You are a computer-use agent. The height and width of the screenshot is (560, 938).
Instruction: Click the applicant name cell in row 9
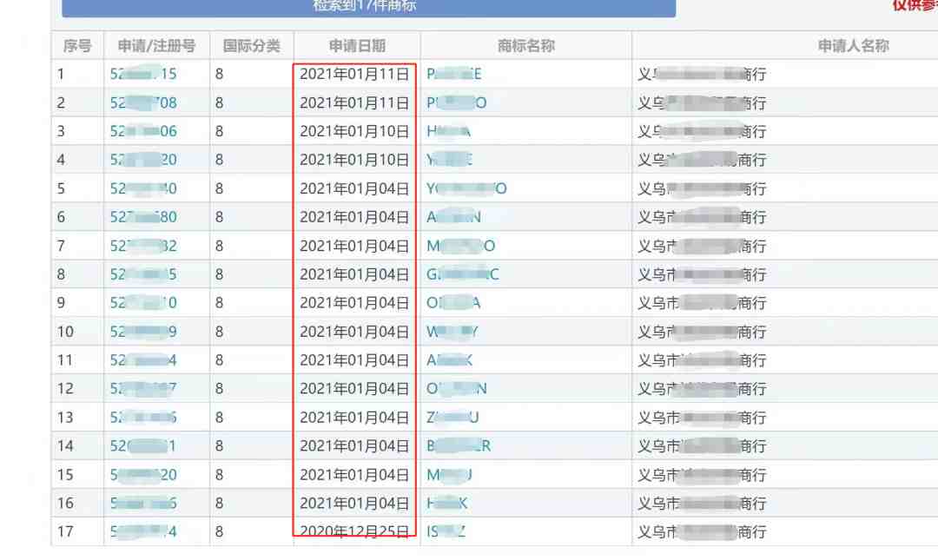pos(702,303)
